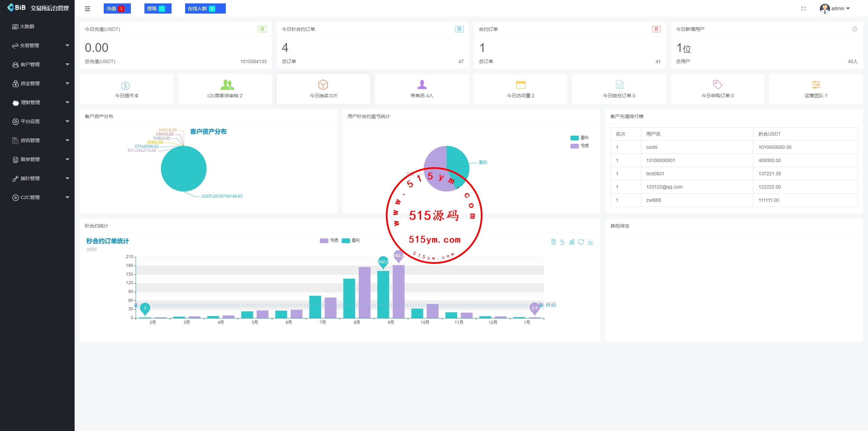Viewport: 868px width, 431px height.
Task: Toggle 亏损 series in bar chart legend
Action: tap(329, 240)
